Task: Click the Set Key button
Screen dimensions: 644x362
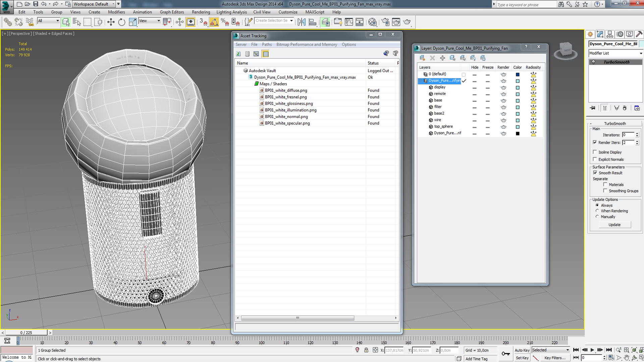Action: click(522, 358)
